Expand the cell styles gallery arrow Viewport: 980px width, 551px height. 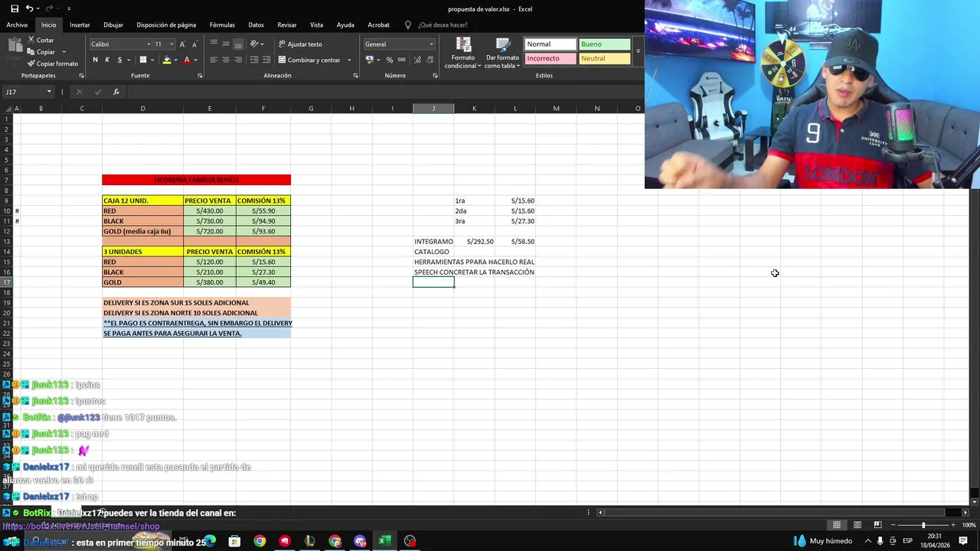(638, 51)
